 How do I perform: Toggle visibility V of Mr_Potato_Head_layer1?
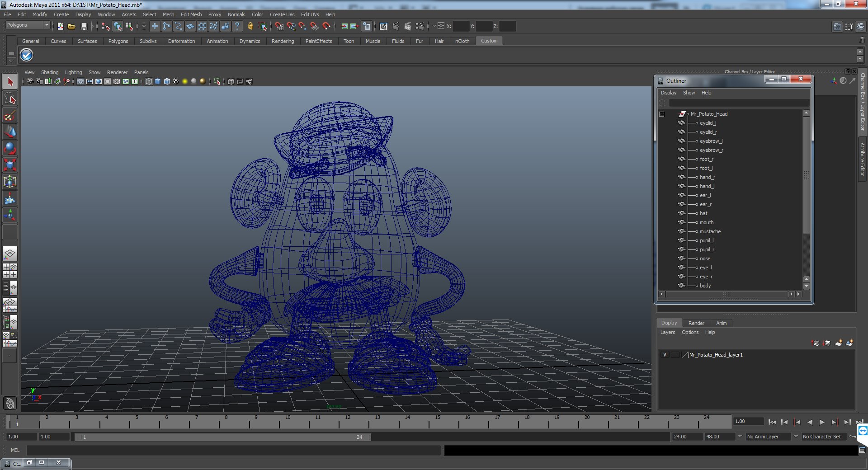[x=665, y=355]
